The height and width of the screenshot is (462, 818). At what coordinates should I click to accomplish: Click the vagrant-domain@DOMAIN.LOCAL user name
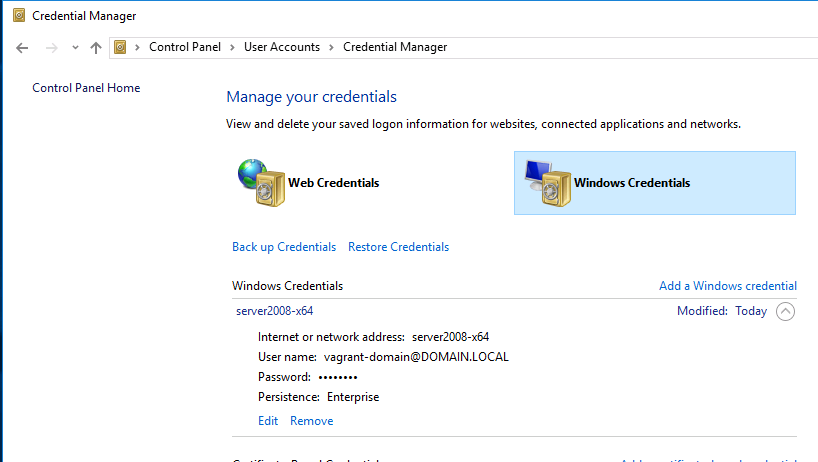pyautogui.click(x=416, y=357)
